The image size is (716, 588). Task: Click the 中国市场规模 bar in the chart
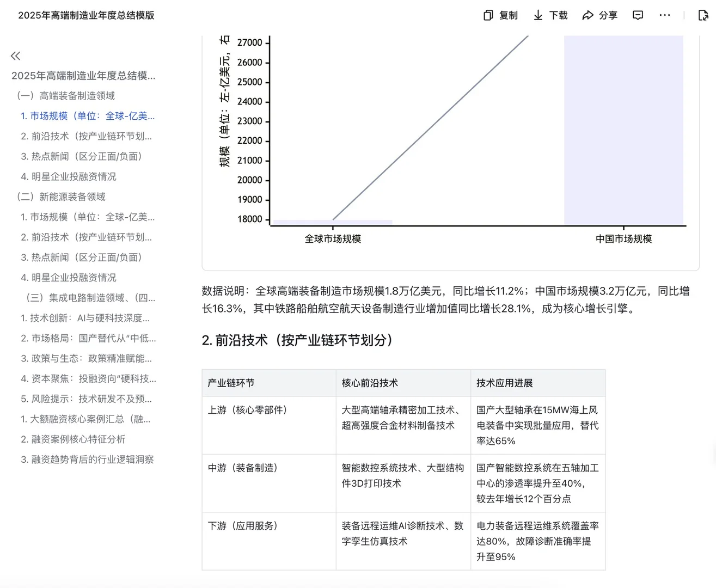click(624, 131)
